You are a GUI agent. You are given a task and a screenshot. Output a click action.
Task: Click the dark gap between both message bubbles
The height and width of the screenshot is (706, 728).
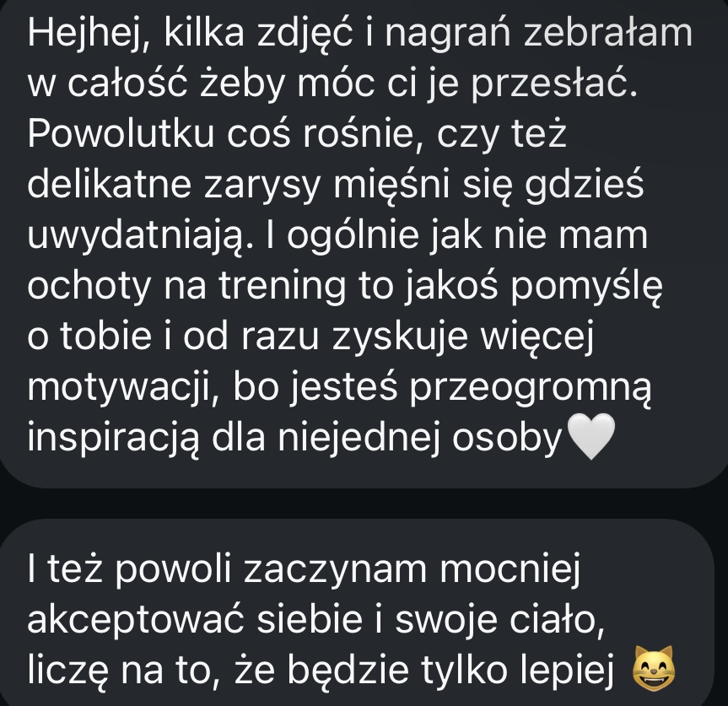[x=364, y=504]
